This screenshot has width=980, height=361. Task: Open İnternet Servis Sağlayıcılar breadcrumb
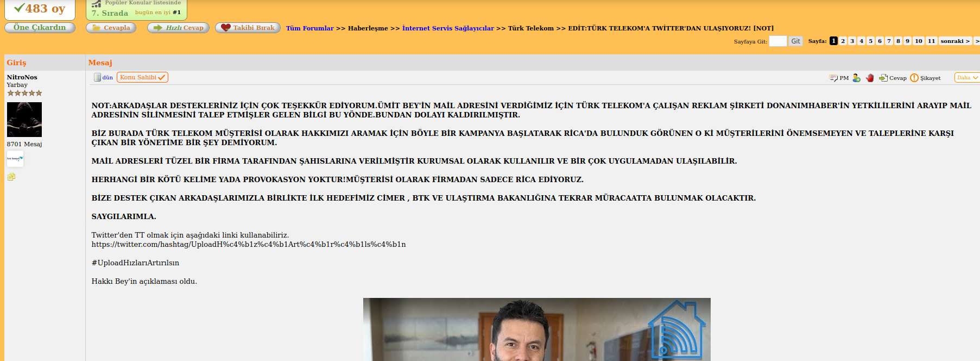point(448,28)
